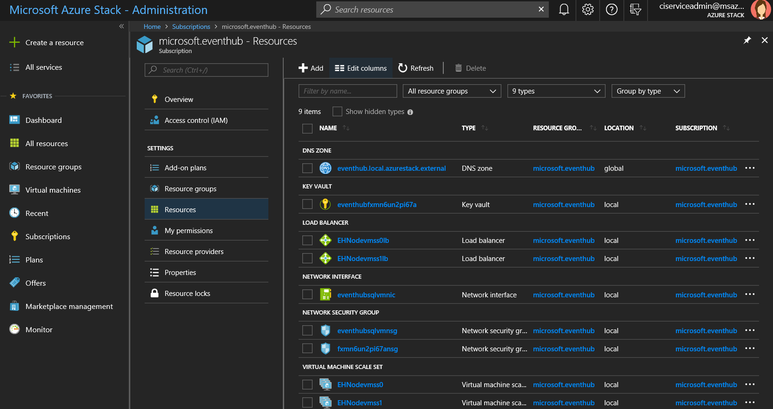Open Resource providers menu item
The image size is (773, 409).
(x=206, y=251)
